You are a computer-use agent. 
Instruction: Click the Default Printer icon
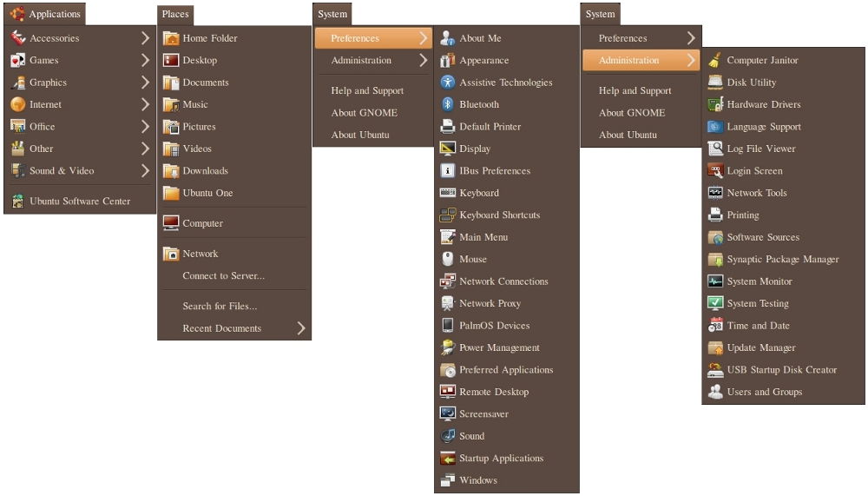tap(447, 126)
